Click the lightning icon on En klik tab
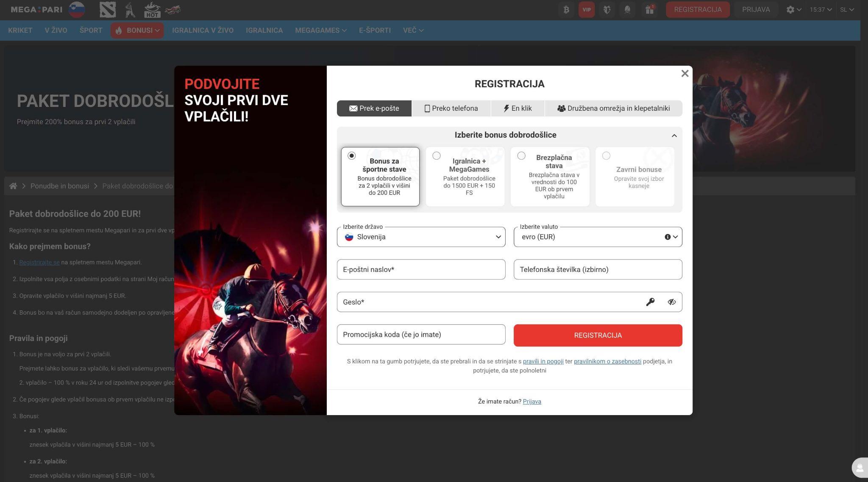 click(506, 108)
